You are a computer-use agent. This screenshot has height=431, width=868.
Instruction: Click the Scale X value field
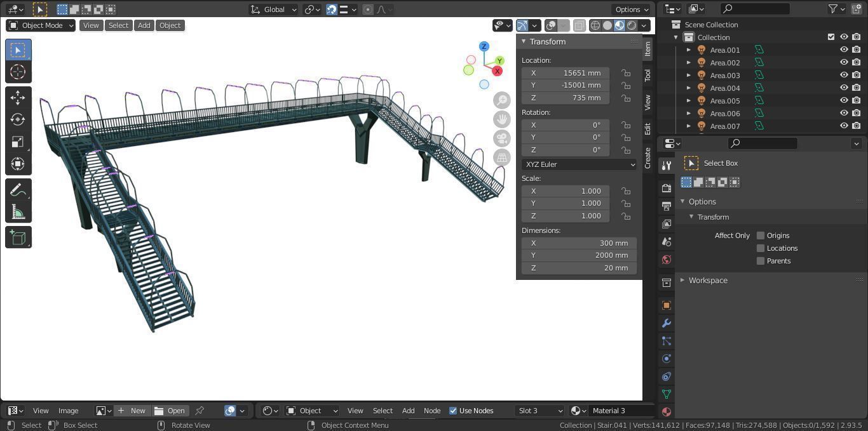[x=566, y=191]
